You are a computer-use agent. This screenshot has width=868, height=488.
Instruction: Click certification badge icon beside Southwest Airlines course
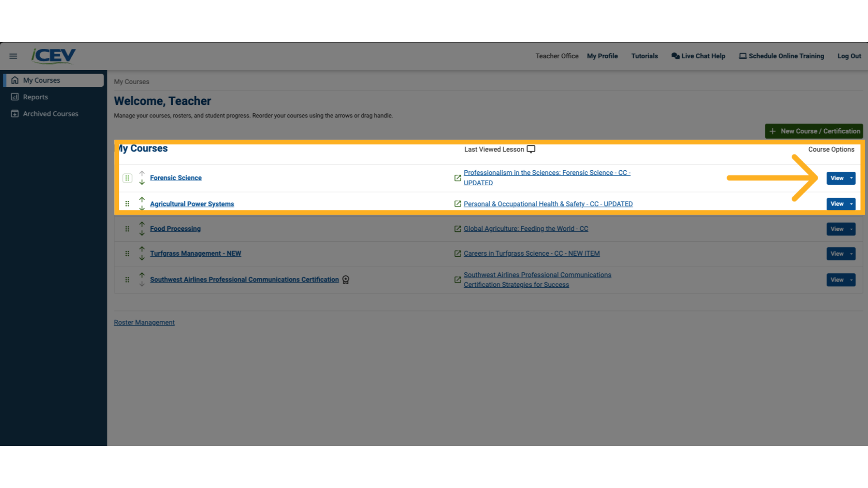click(x=346, y=280)
